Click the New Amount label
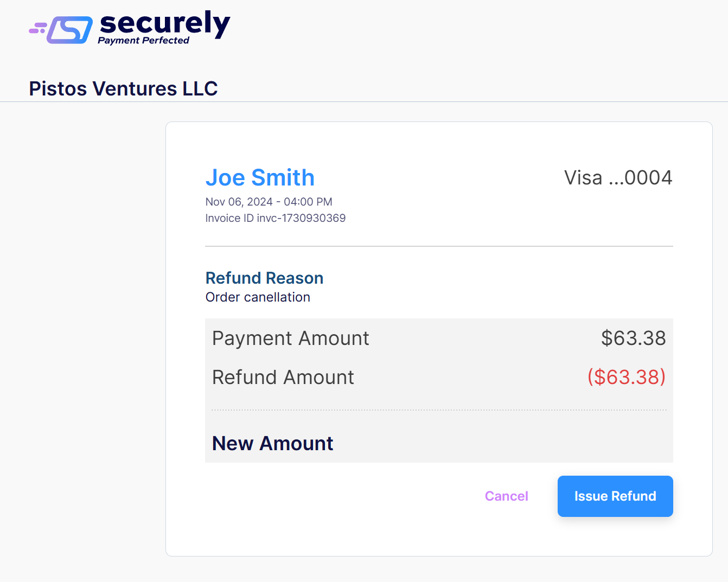This screenshot has height=582, width=728. (272, 443)
